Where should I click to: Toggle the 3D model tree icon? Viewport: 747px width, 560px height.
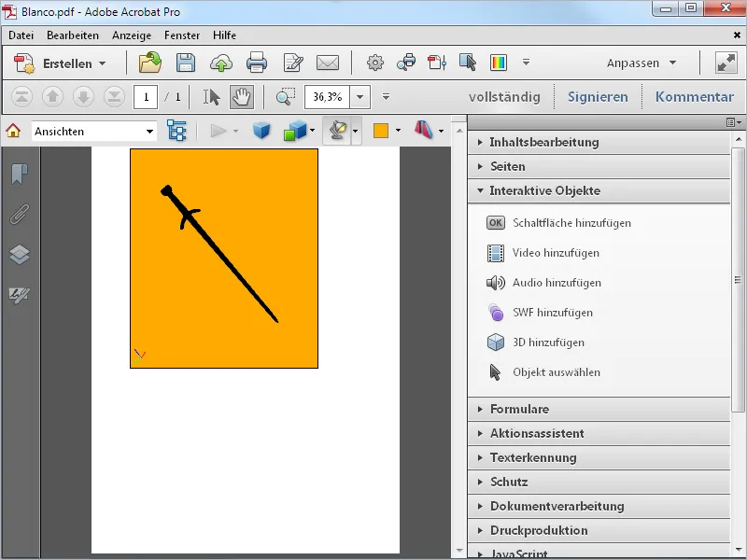176,131
